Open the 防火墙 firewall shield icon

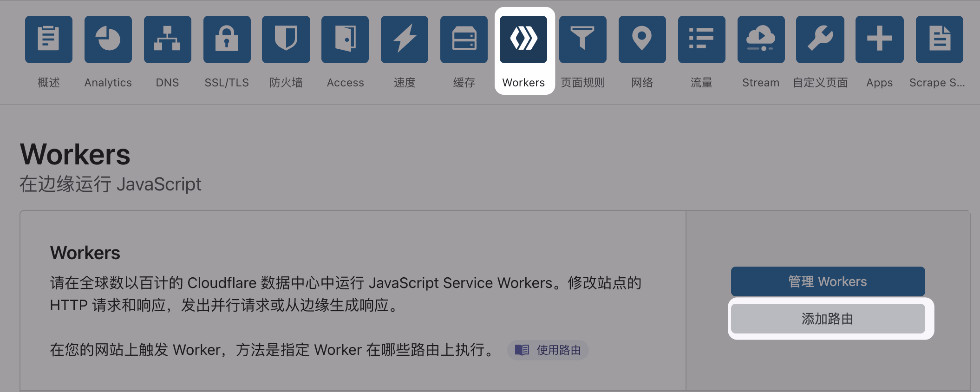286,39
